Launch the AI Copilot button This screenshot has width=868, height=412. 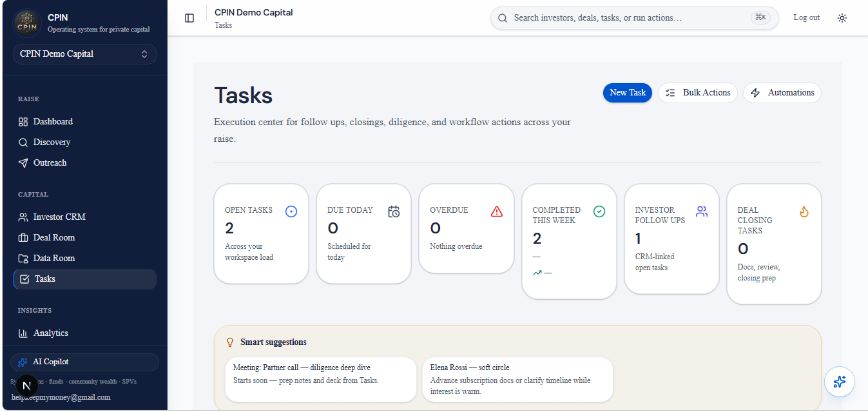tap(84, 362)
